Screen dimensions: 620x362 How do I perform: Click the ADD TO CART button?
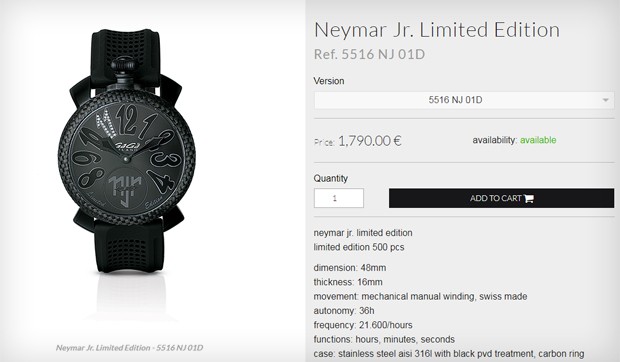[501, 198]
